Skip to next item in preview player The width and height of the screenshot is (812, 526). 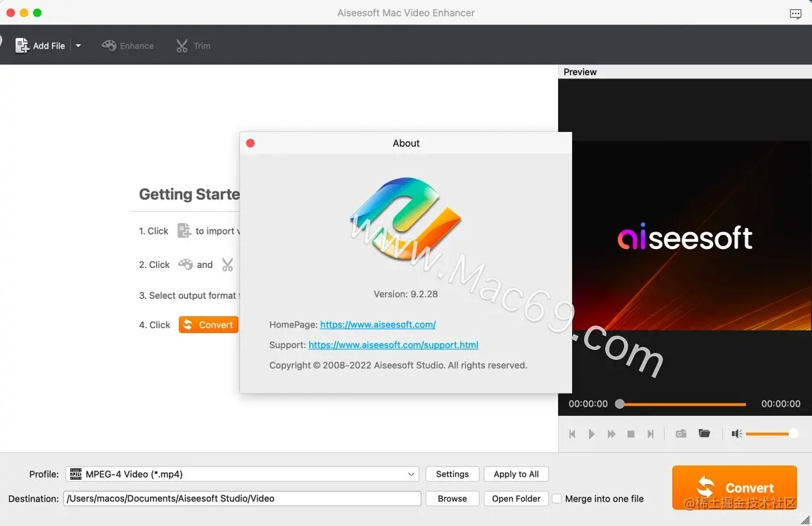(x=651, y=434)
